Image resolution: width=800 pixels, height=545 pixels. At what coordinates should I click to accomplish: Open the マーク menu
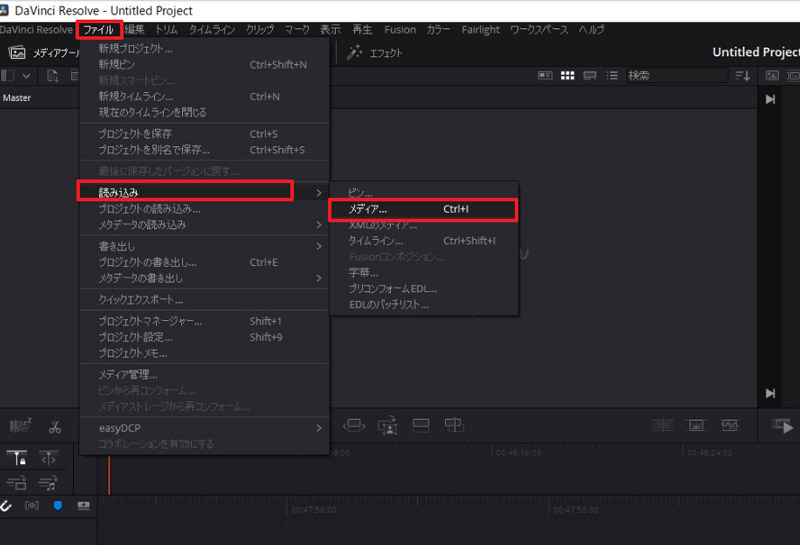[297, 30]
